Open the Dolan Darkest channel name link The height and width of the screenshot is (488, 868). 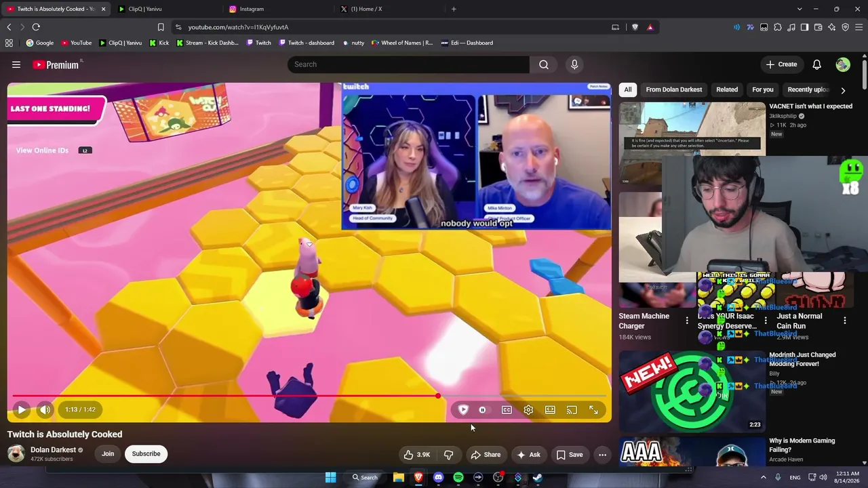pyautogui.click(x=53, y=450)
